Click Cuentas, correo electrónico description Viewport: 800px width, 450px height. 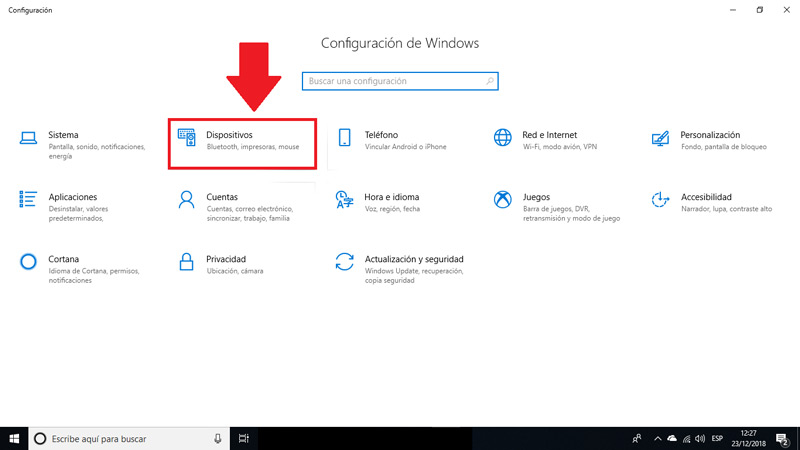coord(249,214)
